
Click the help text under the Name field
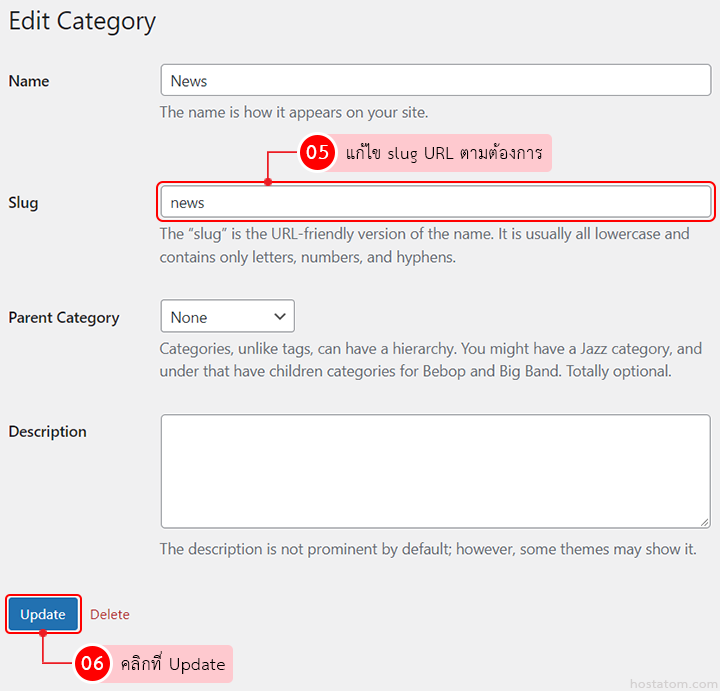pos(294,112)
